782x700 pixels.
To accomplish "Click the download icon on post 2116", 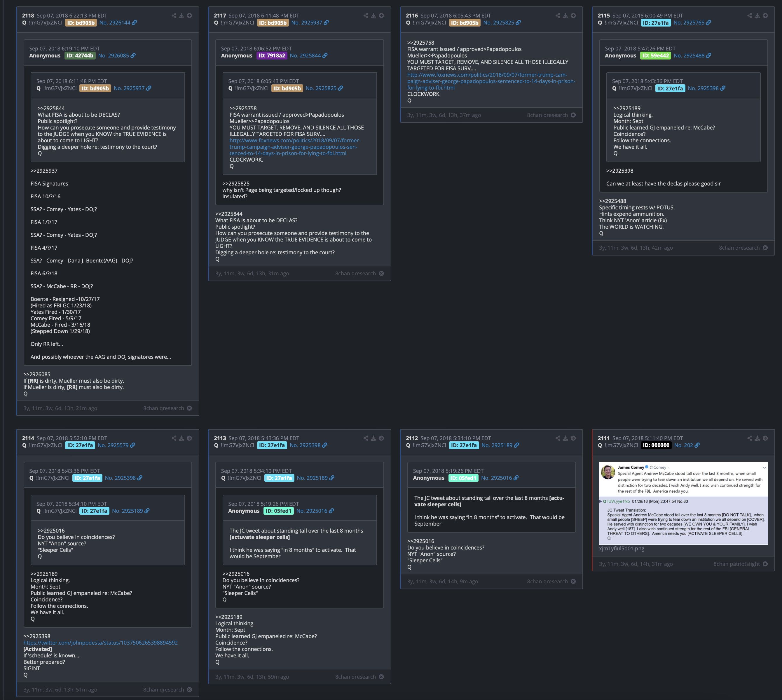I will [x=565, y=15].
